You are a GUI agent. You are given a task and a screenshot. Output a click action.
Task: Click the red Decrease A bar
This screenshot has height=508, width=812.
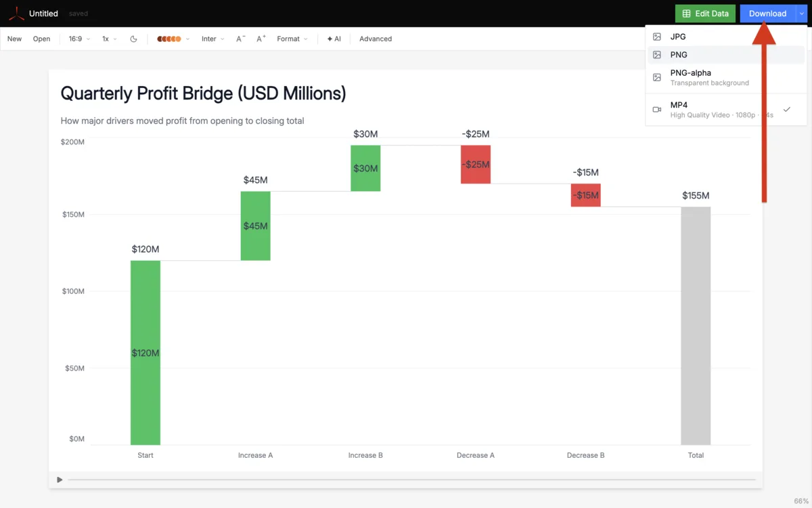(x=476, y=164)
